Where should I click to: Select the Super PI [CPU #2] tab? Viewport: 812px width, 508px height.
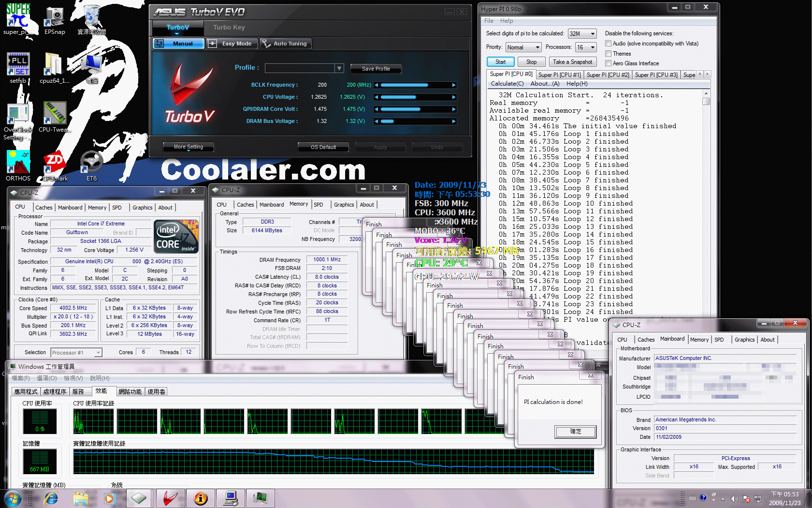coord(608,75)
